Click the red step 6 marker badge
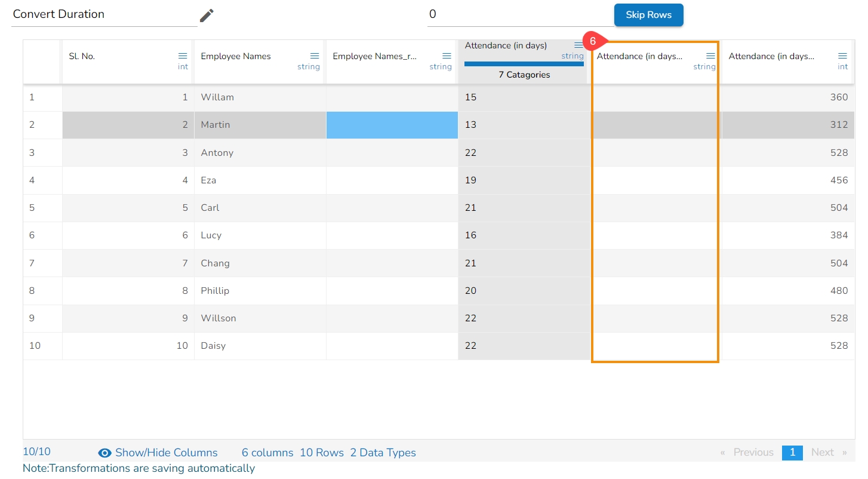This screenshot has width=868, height=479. [x=593, y=42]
